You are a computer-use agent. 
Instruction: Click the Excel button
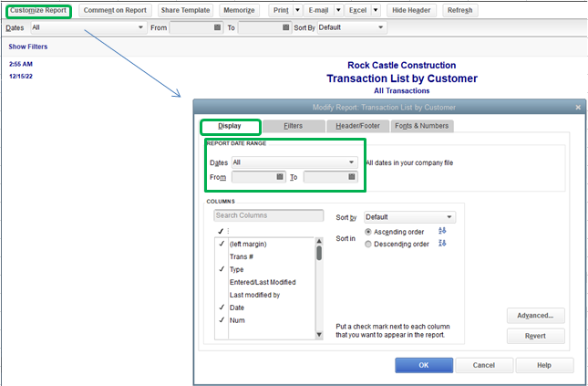(357, 10)
